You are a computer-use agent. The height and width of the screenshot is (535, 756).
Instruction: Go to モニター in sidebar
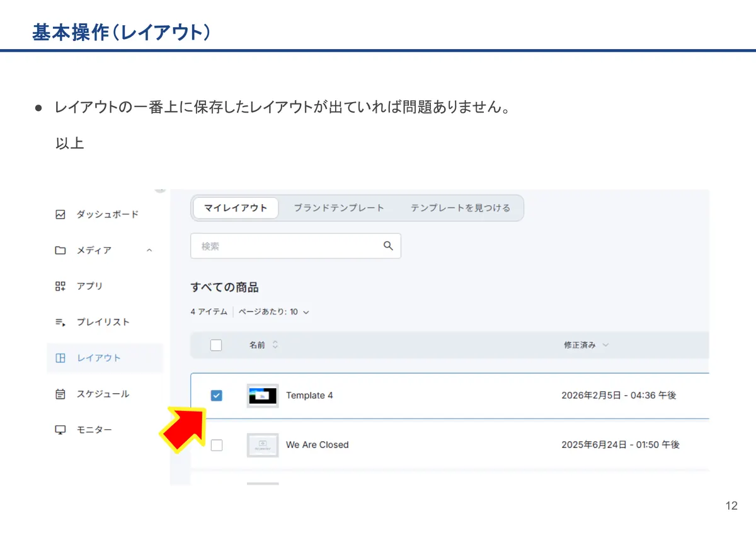click(x=94, y=430)
